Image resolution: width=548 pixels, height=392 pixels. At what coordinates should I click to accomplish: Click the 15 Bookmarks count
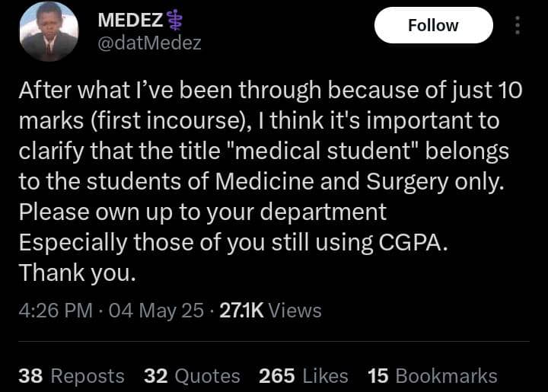click(x=432, y=376)
